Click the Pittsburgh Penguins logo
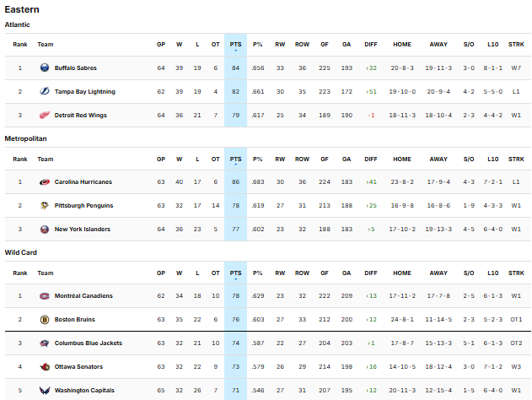This screenshot has width=532, height=400. coord(44,205)
